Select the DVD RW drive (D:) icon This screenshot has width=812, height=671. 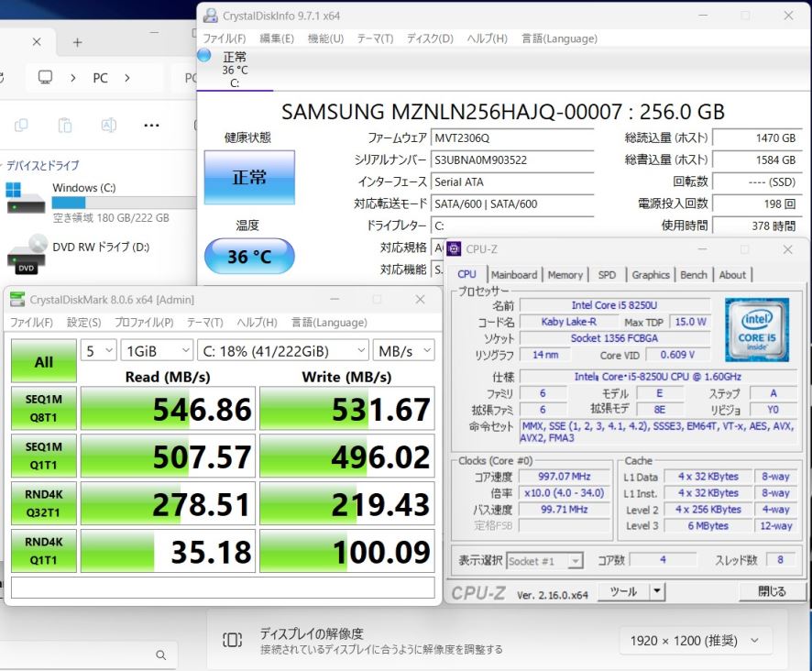pyautogui.click(x=27, y=254)
